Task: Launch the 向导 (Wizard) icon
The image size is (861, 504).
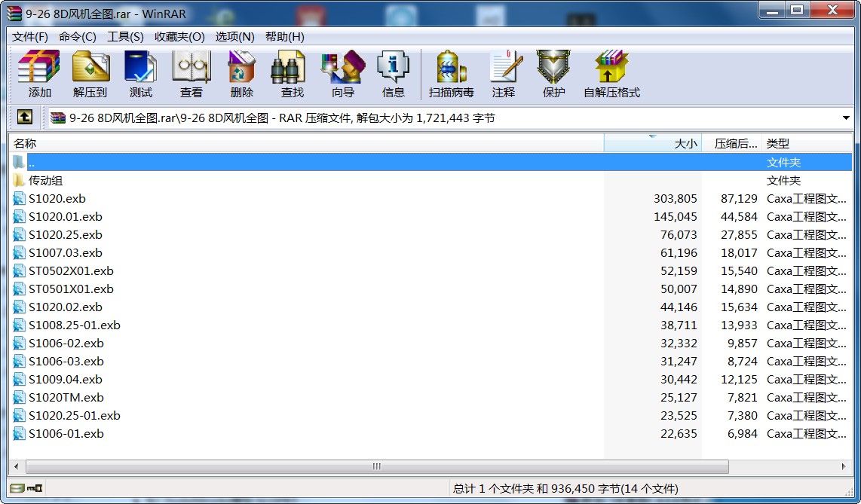Action: point(342,74)
